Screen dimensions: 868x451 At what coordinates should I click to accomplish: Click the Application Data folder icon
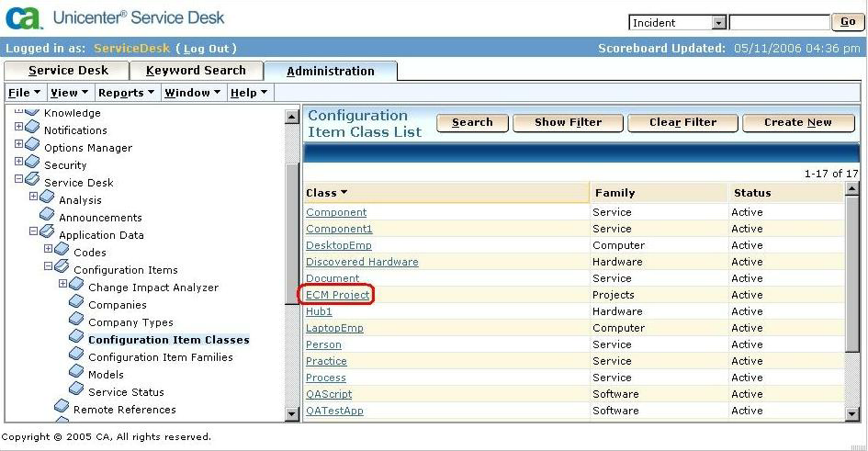pos(47,231)
